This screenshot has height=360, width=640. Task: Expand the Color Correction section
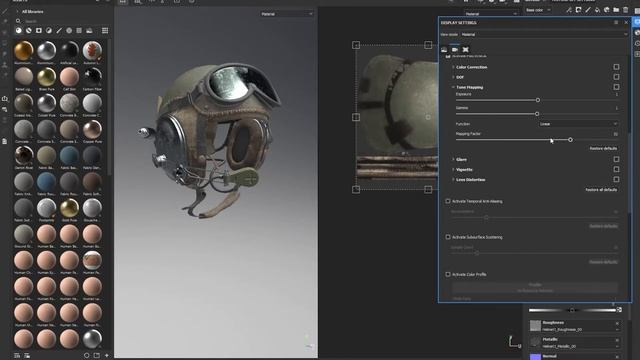click(453, 67)
